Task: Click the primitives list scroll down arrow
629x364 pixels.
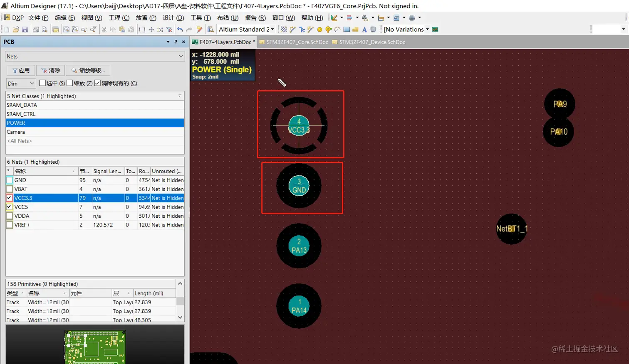Action: (180, 317)
